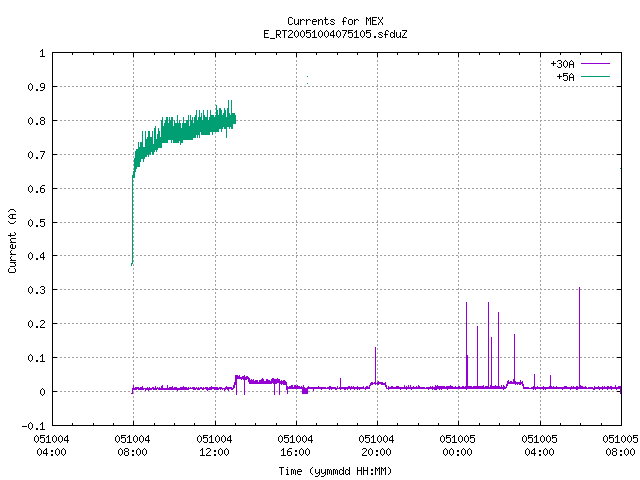The width and height of the screenshot is (640, 480).
Task: Click the y-axis tick value 0.8
Action: (x=36, y=121)
